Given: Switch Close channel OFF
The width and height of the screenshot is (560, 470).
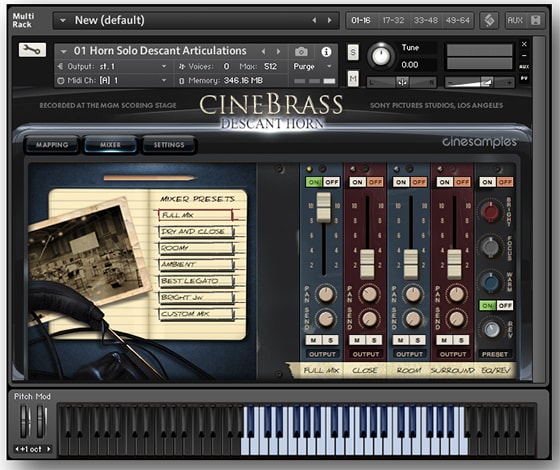Looking at the screenshot, I should click(375, 182).
